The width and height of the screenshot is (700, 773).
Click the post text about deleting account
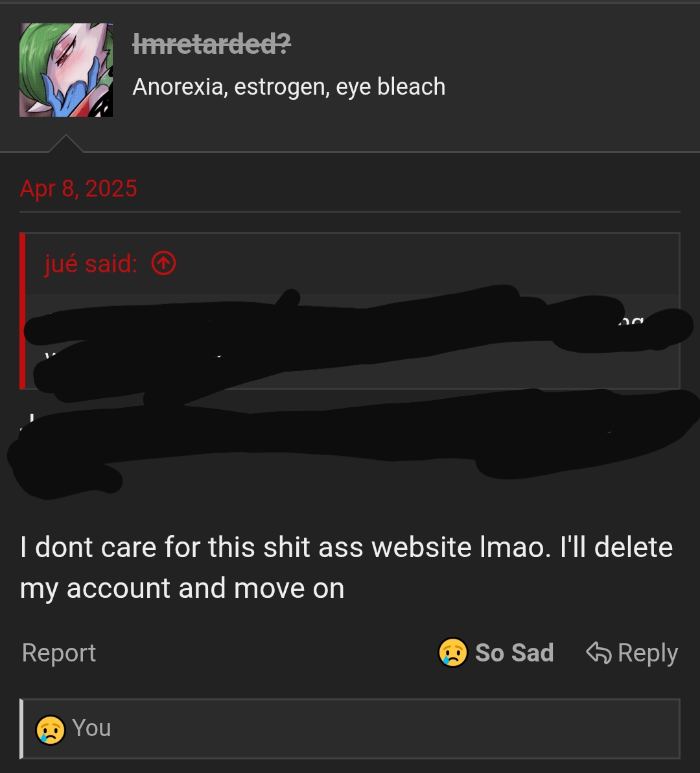tap(346, 567)
